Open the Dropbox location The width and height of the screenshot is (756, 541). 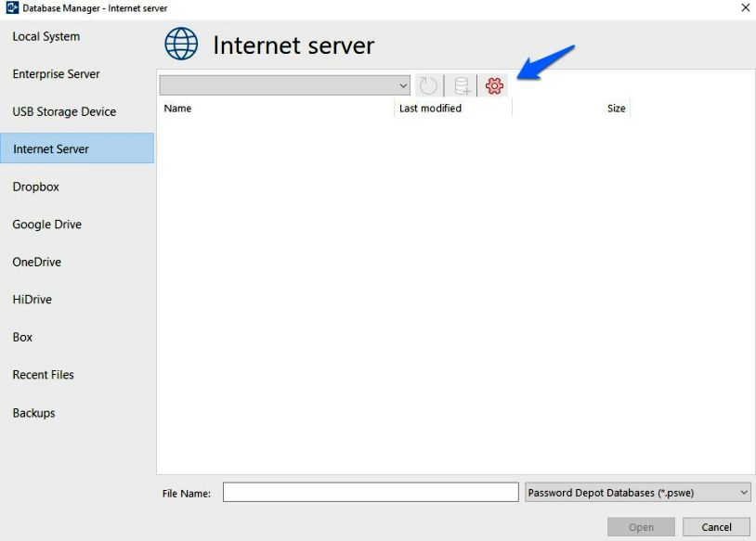[35, 187]
